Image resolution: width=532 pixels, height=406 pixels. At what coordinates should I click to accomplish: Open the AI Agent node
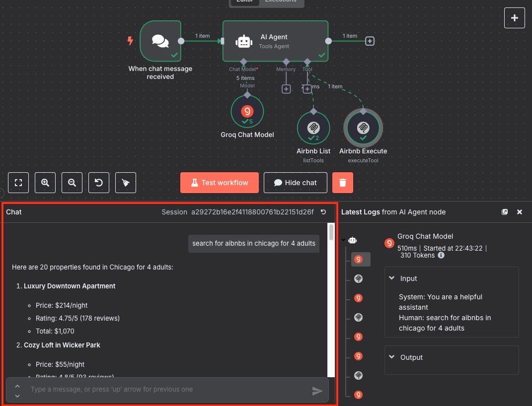pyautogui.click(x=275, y=41)
